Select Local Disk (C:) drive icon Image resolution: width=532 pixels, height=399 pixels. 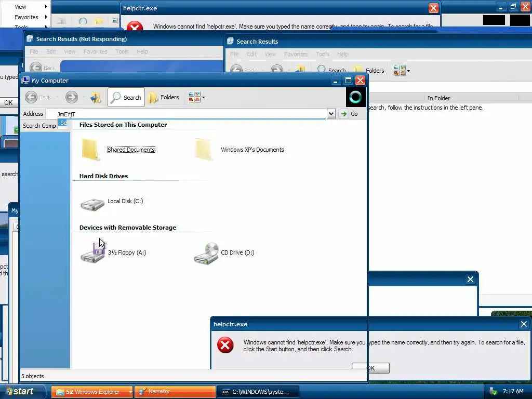[x=92, y=204]
